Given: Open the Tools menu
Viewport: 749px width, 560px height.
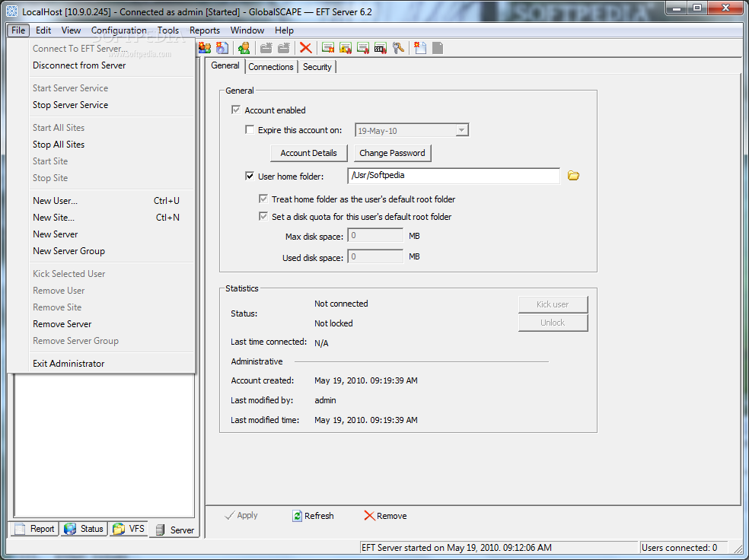Looking at the screenshot, I should pyautogui.click(x=168, y=30).
